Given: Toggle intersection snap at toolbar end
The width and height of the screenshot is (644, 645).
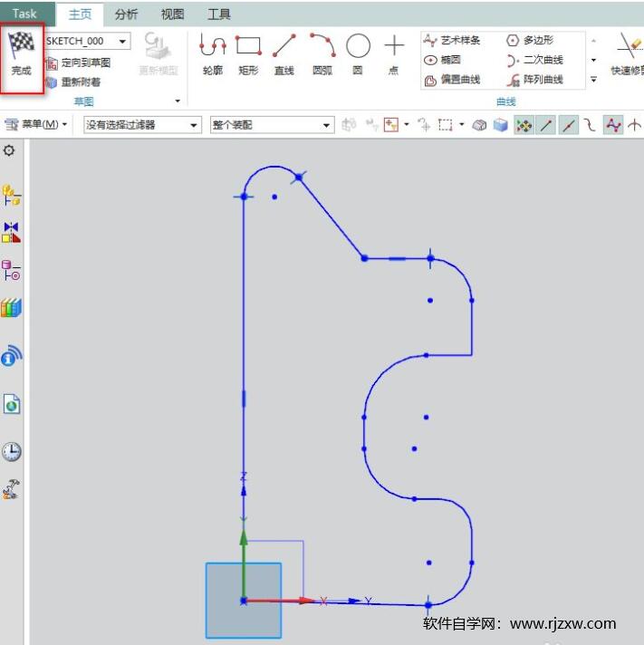Looking at the screenshot, I should pyautogui.click(x=635, y=125).
